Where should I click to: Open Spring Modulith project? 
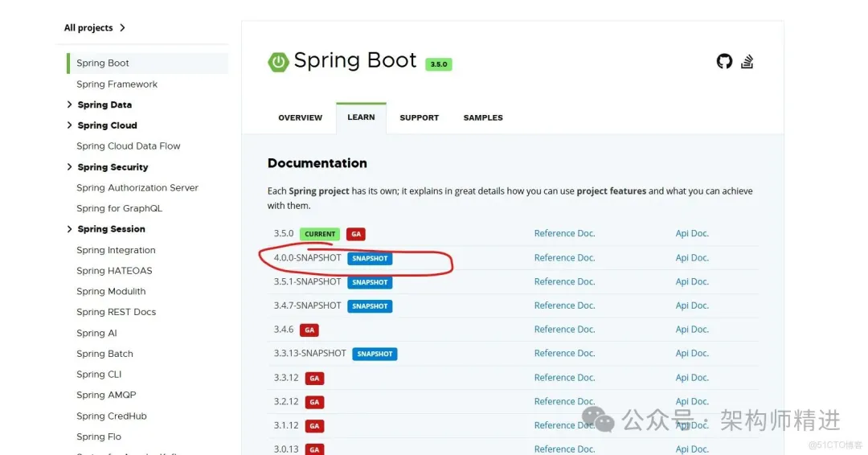tap(111, 291)
